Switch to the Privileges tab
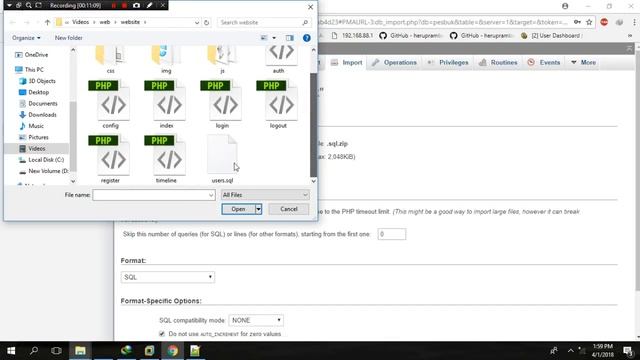640x360 pixels. point(448,62)
